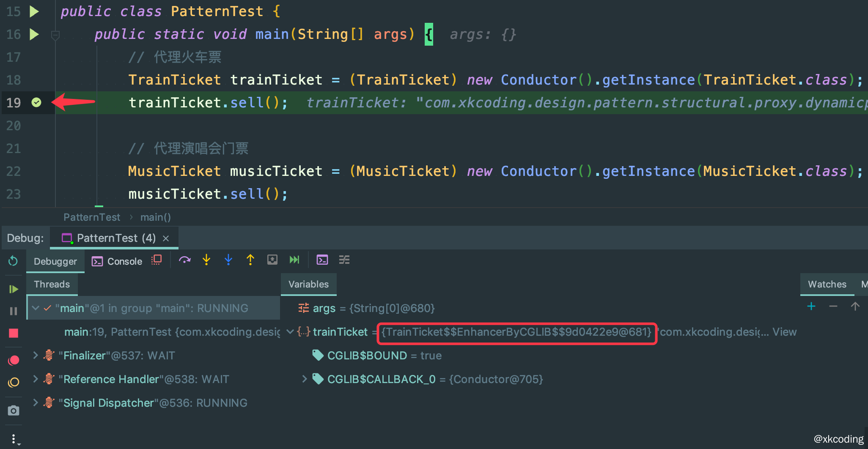
Task: Click the Step Out icon
Action: point(250,260)
